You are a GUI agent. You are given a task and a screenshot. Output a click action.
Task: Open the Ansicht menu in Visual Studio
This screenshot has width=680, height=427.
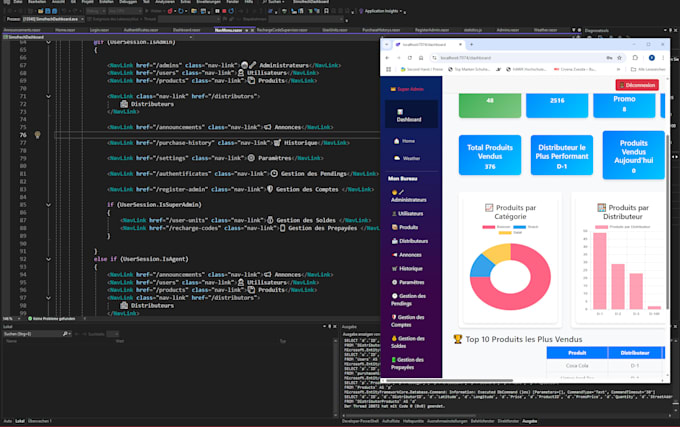pos(58,2)
